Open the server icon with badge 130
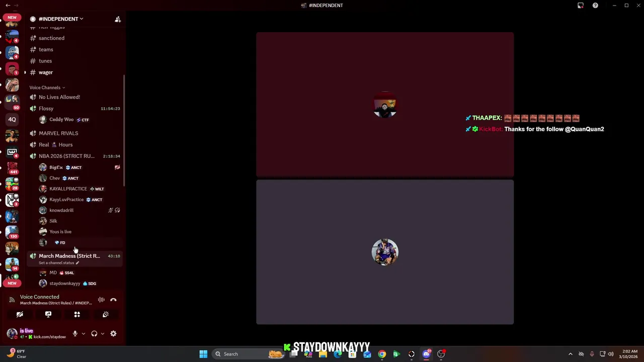This screenshot has height=362, width=644. pos(12,233)
